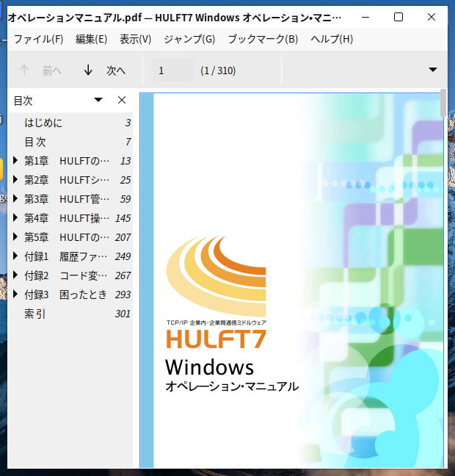455x476 pixels.
Task: Open the ブックマーク(B) menu
Action: [x=263, y=39]
